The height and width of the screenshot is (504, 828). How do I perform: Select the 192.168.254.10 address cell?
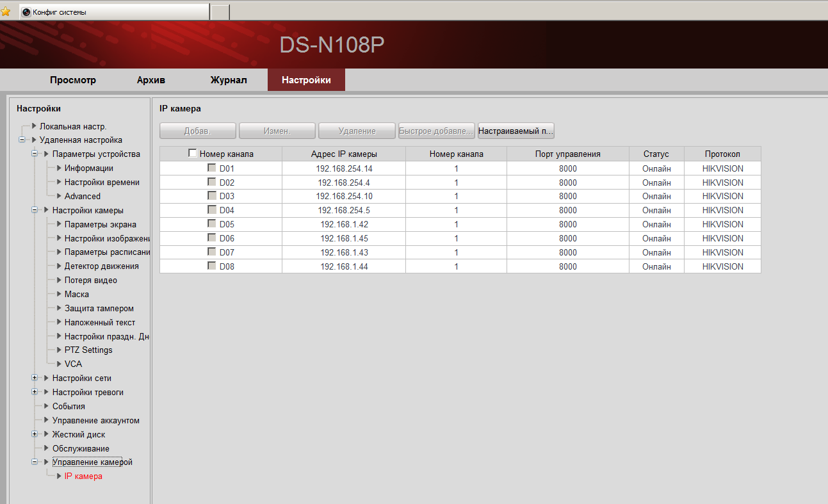coord(344,197)
